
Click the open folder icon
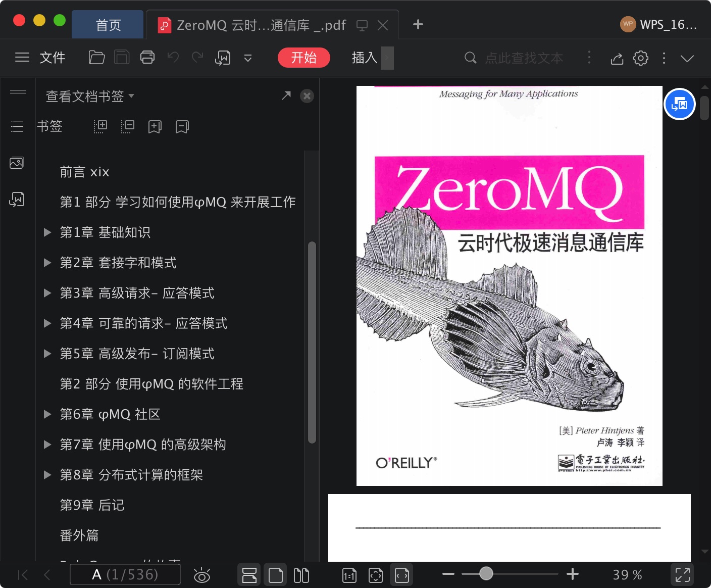coord(96,58)
